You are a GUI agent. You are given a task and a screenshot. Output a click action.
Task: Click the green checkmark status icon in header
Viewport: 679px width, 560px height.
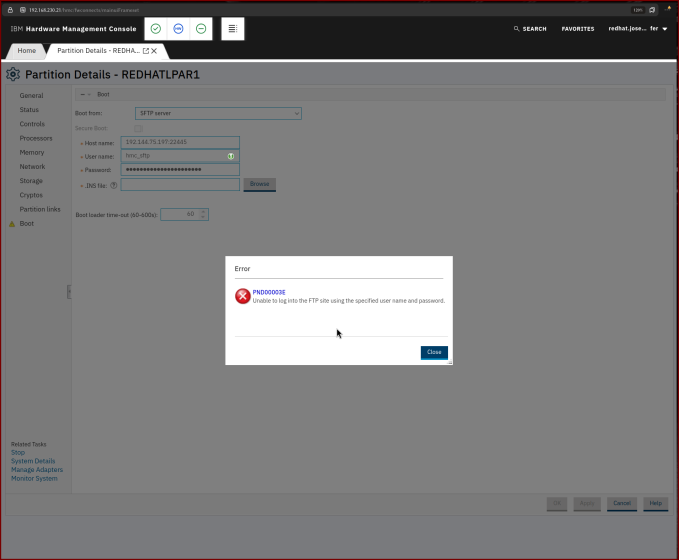[x=155, y=29]
